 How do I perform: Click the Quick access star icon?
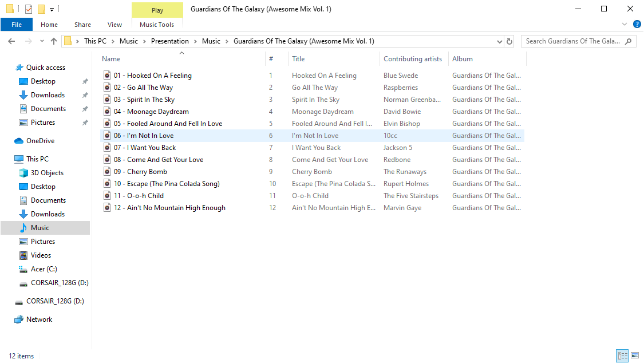point(19,68)
